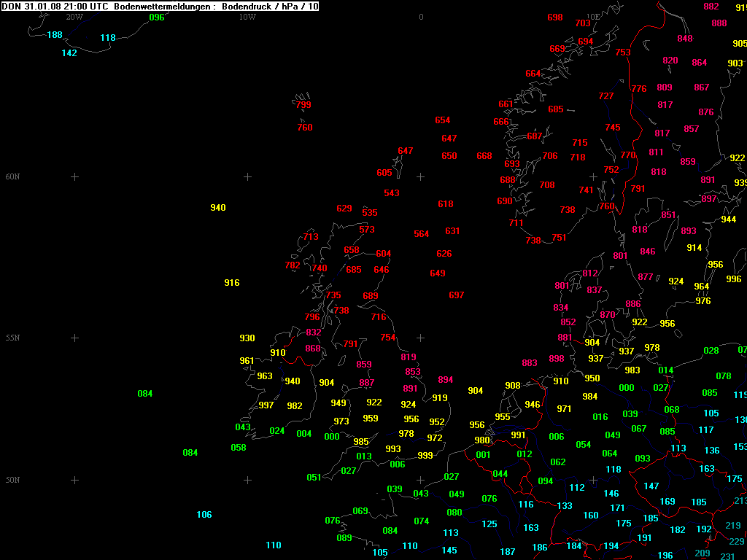This screenshot has height=560, width=747.
Task: Select the red pressure value 543
Action: click(392, 193)
